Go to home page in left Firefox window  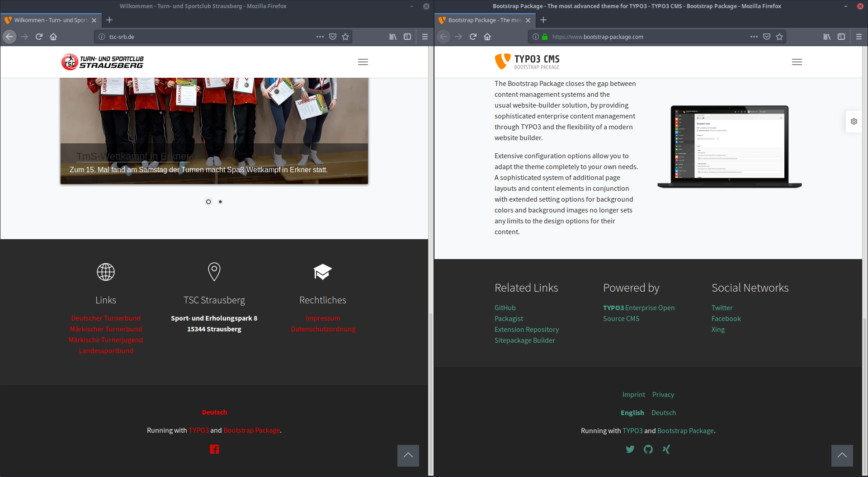(x=53, y=37)
